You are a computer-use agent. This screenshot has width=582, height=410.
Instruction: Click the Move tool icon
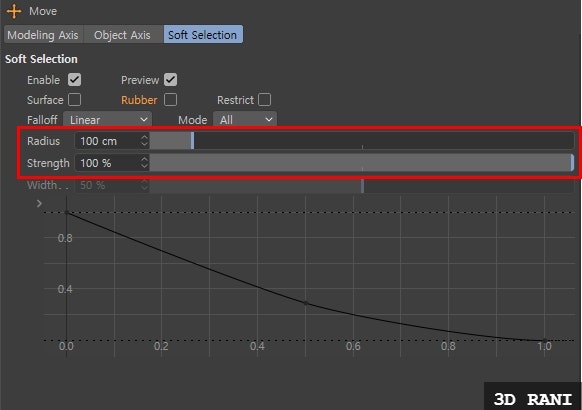pyautogui.click(x=14, y=11)
